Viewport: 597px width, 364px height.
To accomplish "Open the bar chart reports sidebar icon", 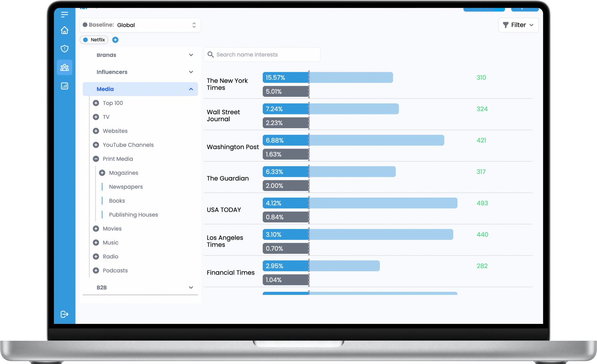I will (64, 86).
